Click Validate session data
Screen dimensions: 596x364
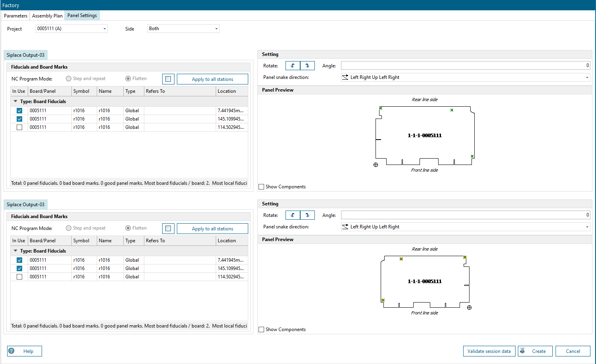pyautogui.click(x=489, y=351)
